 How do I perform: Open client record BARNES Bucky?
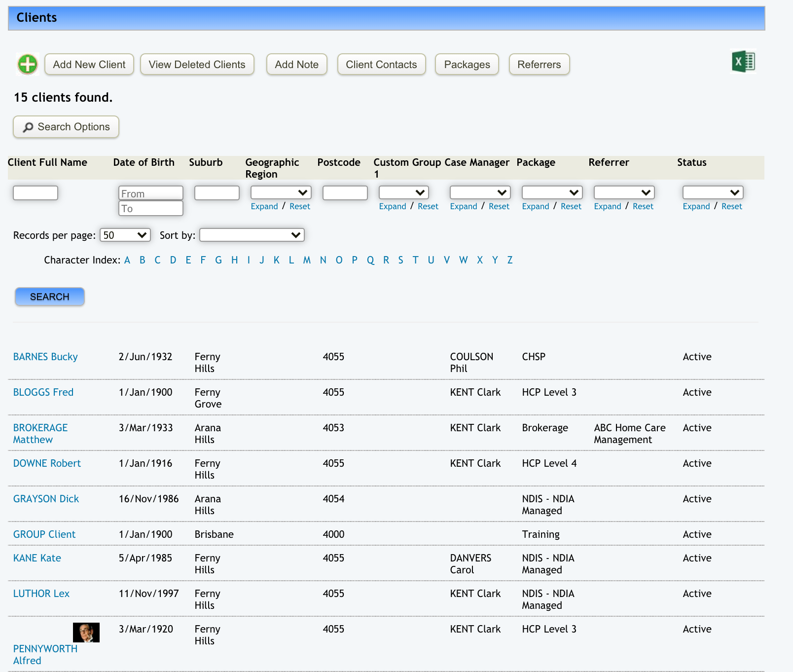click(45, 357)
